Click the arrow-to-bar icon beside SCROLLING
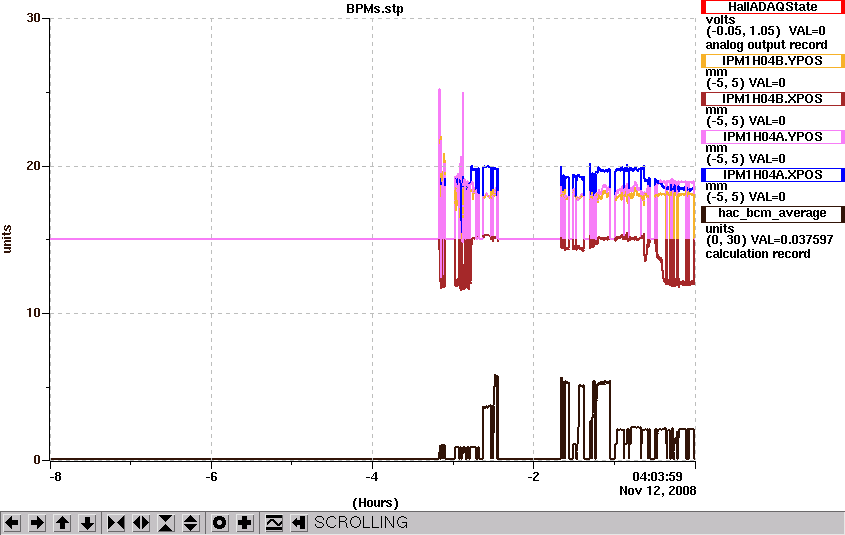 tap(299, 523)
